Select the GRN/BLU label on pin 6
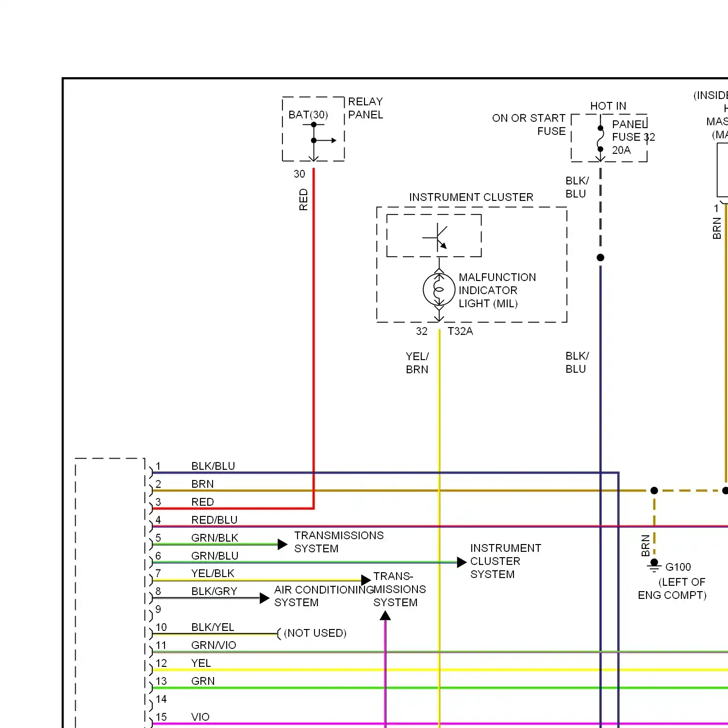The height and width of the screenshot is (728, 728). pos(215,556)
